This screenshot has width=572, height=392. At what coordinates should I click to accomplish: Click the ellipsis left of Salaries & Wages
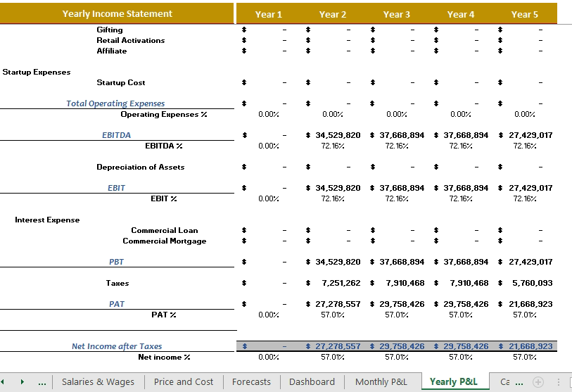pyautogui.click(x=42, y=384)
